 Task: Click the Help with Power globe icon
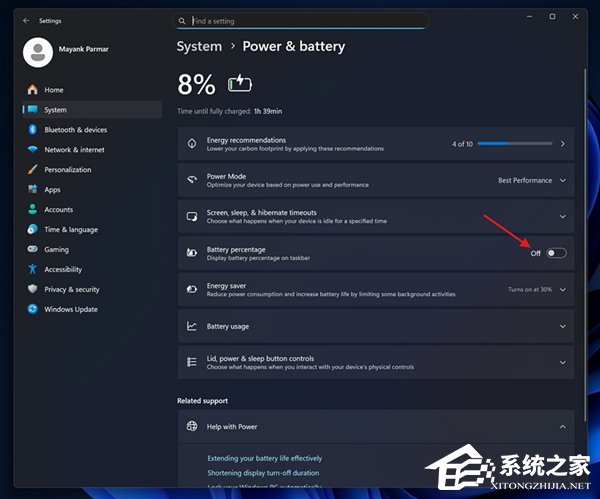click(192, 426)
